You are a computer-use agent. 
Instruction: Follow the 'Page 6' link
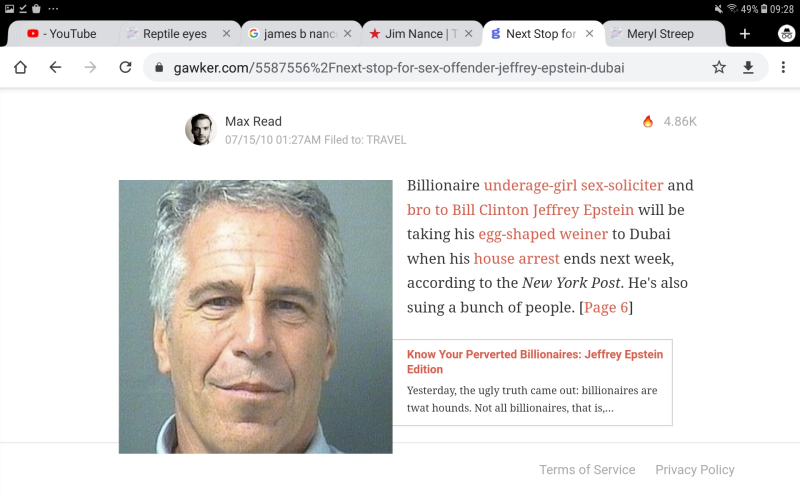point(606,308)
